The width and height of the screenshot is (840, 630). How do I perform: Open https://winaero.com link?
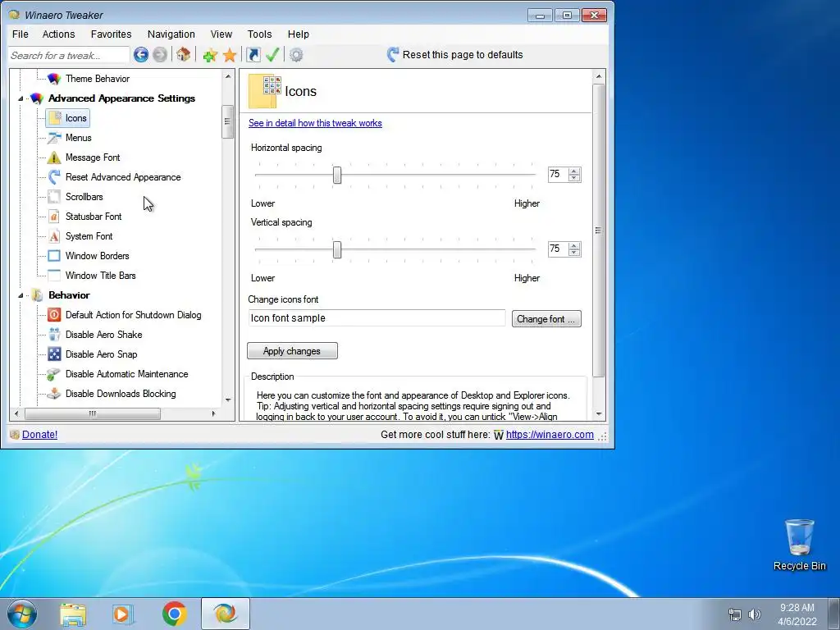(550, 435)
